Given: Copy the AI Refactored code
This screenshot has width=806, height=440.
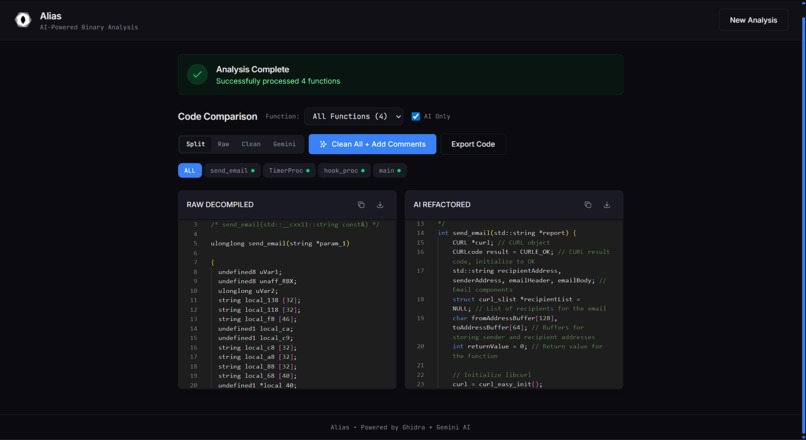Looking at the screenshot, I should 588,205.
